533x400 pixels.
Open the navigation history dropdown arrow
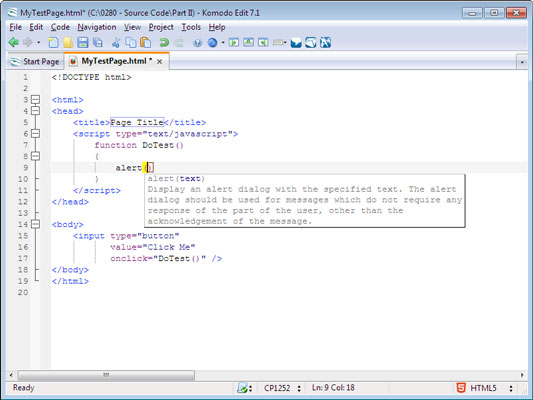coord(38,43)
